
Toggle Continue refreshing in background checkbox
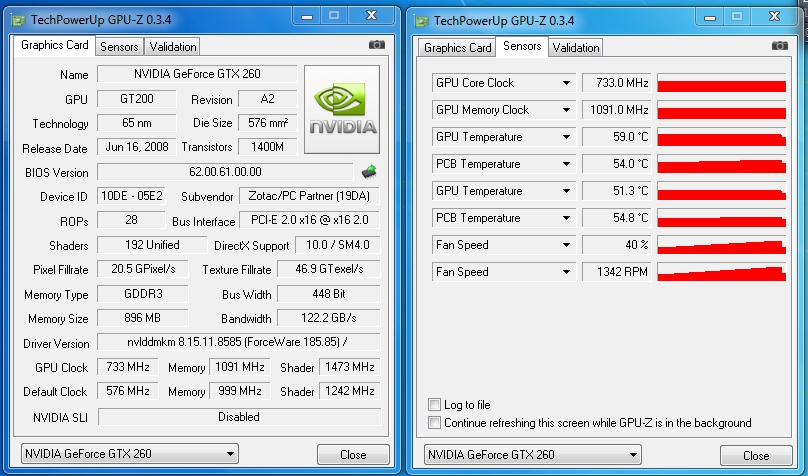[434, 423]
